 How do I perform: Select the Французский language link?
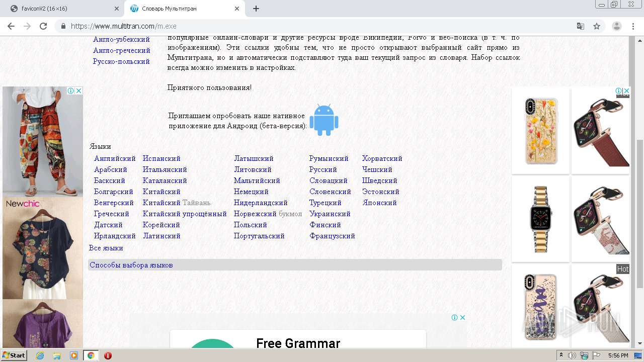tap(332, 236)
